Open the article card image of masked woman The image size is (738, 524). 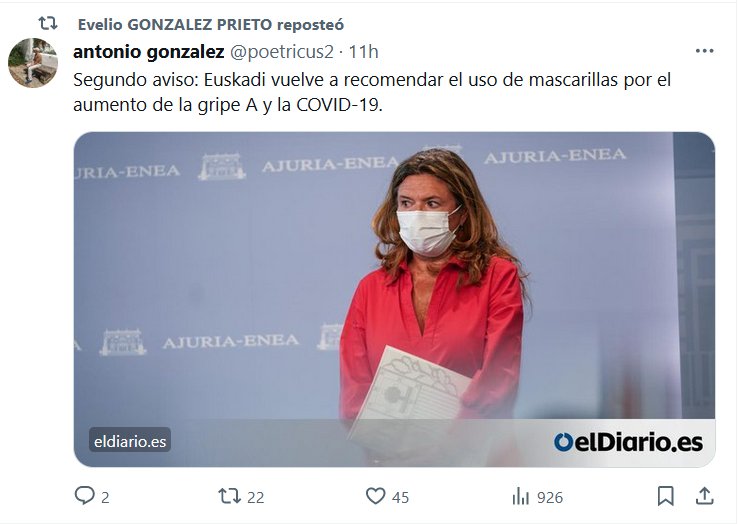(394, 299)
